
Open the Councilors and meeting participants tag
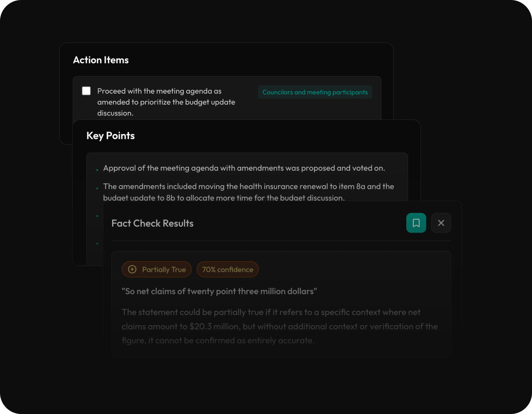tap(314, 92)
